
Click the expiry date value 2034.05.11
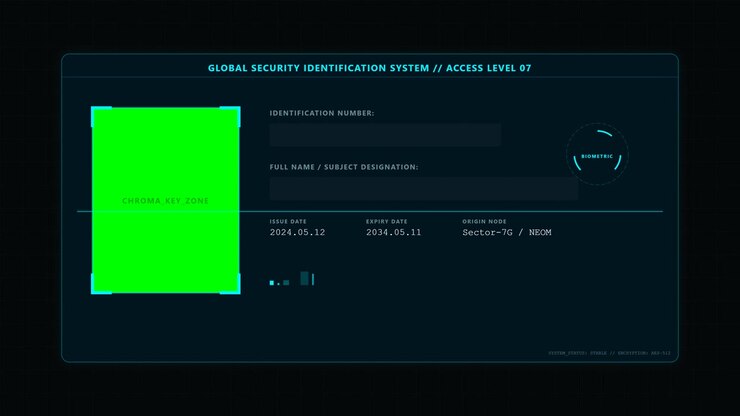(x=394, y=232)
